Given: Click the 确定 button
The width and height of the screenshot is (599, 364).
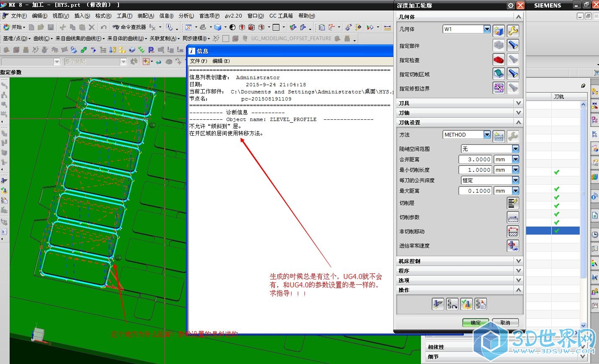Looking at the screenshot, I should coord(475,323).
